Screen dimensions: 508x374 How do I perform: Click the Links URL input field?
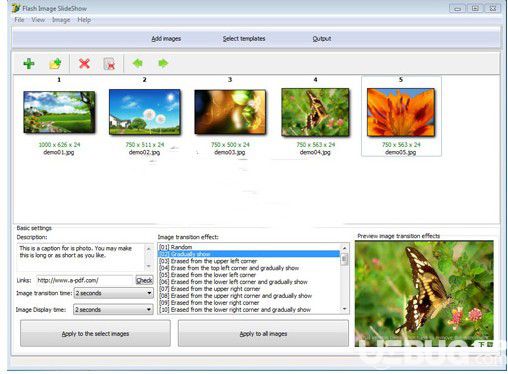pyautogui.click(x=84, y=280)
